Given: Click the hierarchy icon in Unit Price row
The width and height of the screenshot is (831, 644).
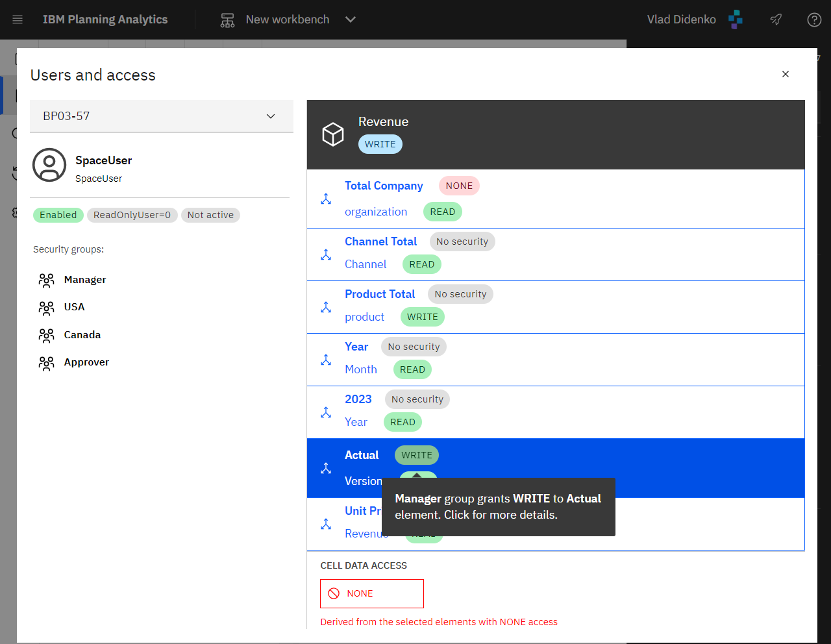Looking at the screenshot, I should coord(326,525).
